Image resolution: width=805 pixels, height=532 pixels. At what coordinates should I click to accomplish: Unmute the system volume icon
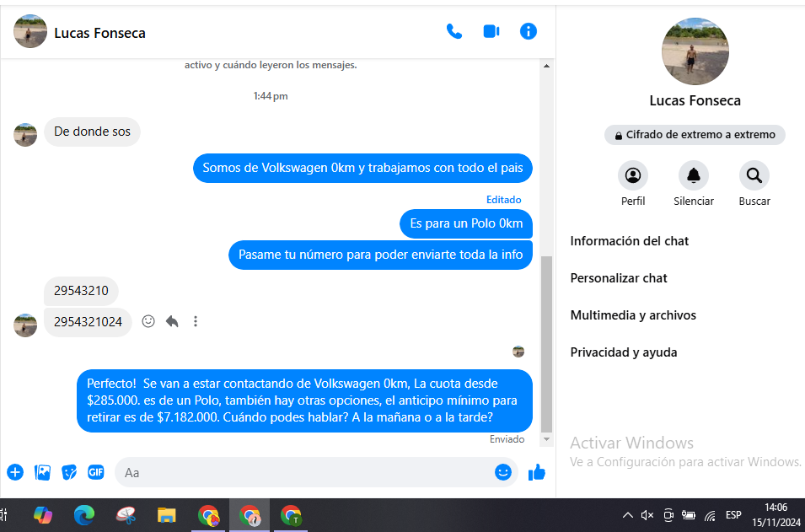(x=647, y=515)
